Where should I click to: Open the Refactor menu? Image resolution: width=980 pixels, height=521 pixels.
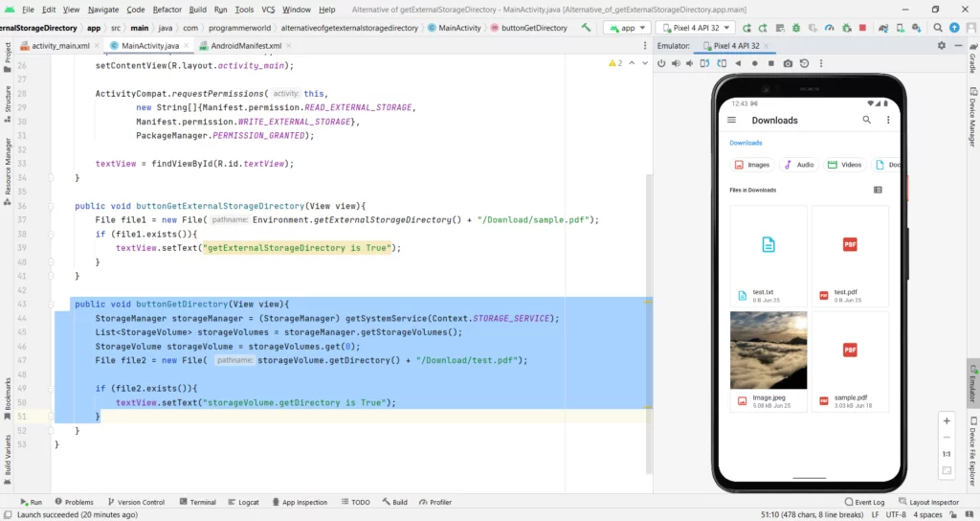[x=167, y=10]
